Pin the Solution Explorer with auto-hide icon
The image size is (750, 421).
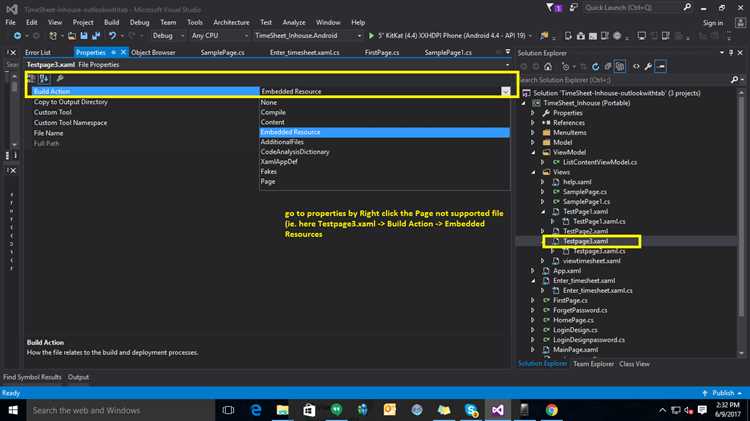pyautogui.click(x=731, y=53)
